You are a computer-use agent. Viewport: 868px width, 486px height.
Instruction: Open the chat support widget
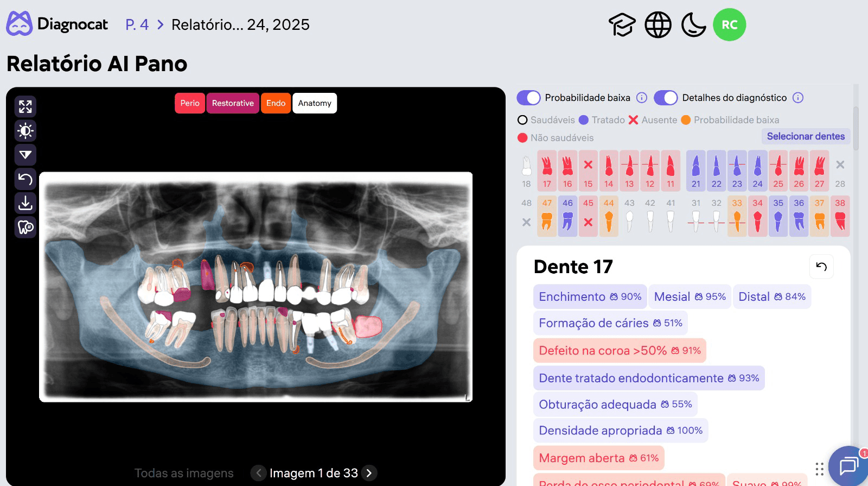[x=849, y=466]
